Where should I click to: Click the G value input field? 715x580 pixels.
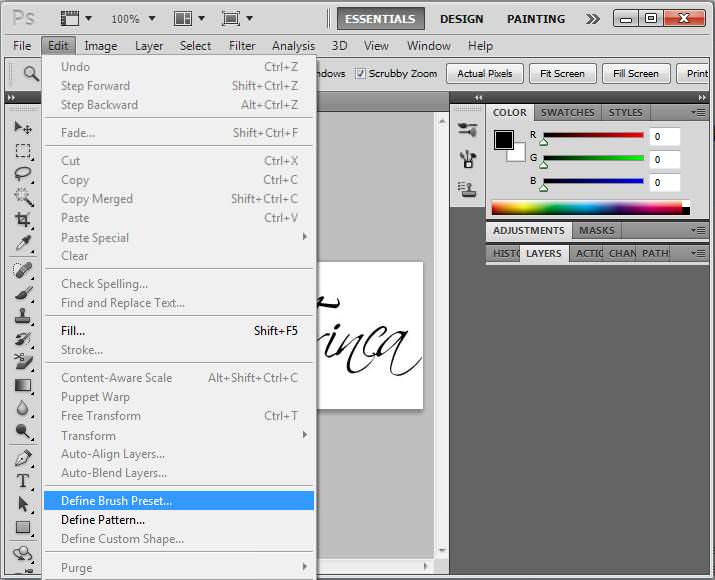665,159
